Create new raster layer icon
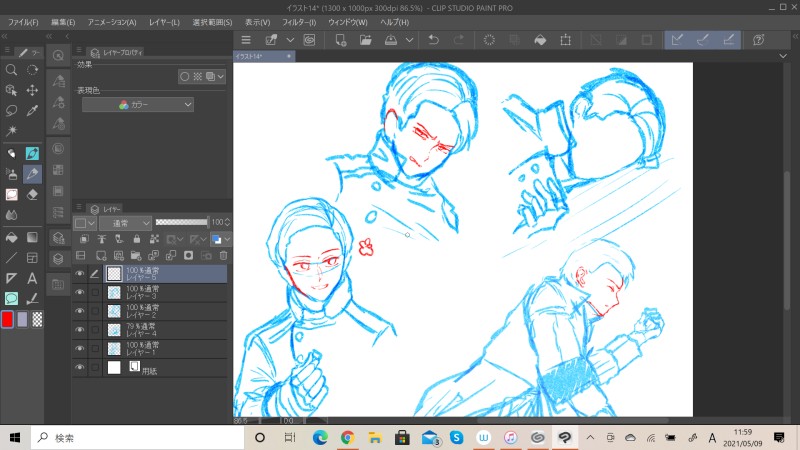Viewport: 800px width, 450px height. pyautogui.click(x=101, y=256)
